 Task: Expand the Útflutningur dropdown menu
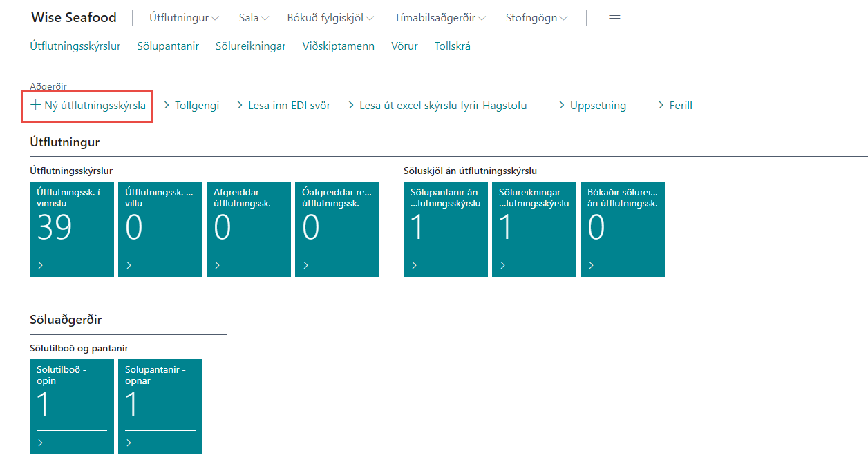[184, 18]
